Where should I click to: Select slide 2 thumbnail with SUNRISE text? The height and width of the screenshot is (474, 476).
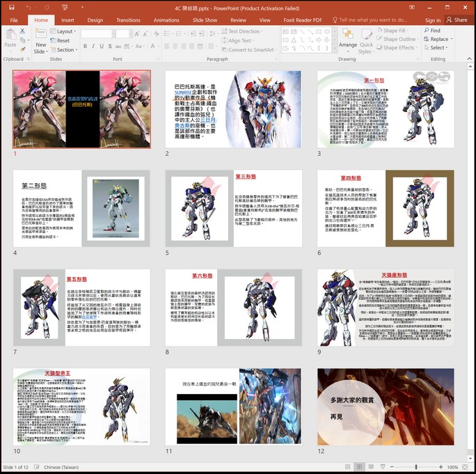(x=233, y=109)
